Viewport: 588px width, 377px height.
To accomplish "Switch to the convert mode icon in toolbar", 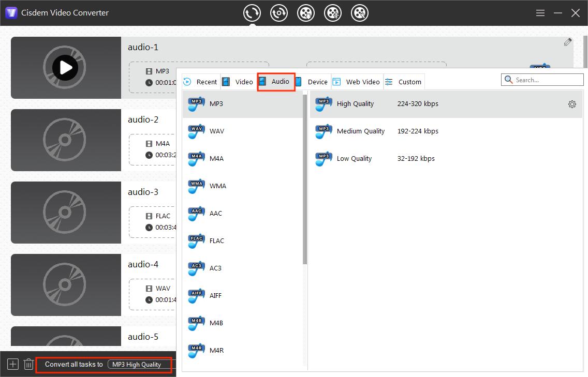I will 252,13.
